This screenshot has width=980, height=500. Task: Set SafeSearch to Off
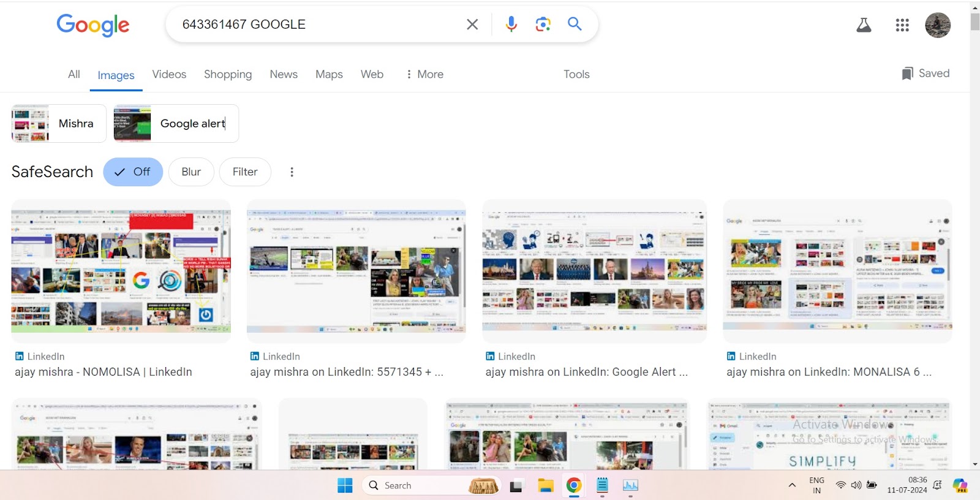pos(133,172)
